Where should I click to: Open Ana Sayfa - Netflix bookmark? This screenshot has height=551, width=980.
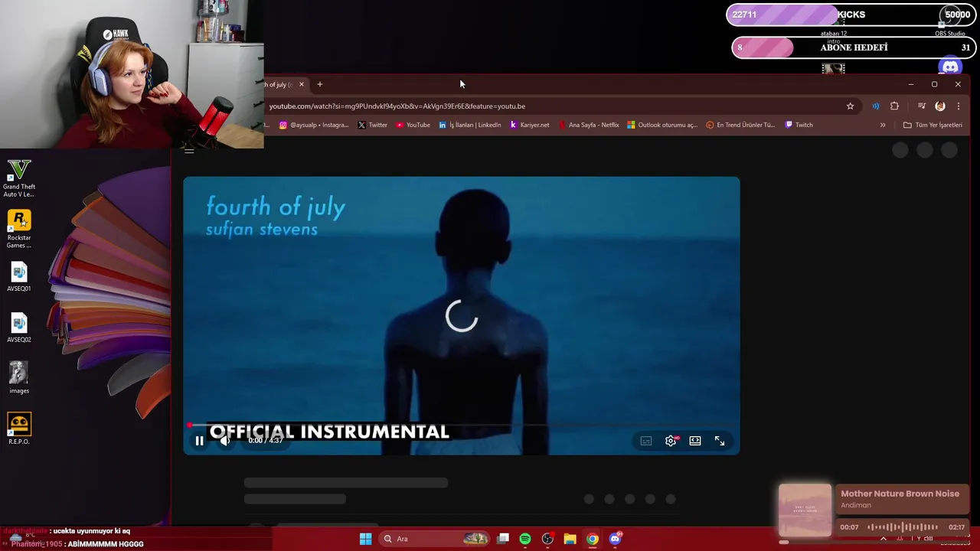tap(589, 125)
